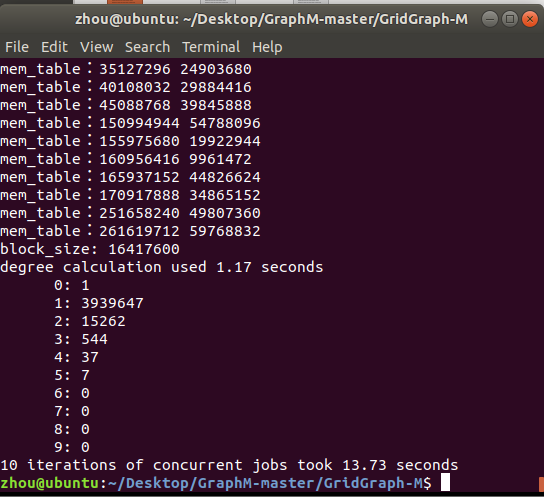The image size is (544, 497).
Task: Click the output row '4: 37'
Action: (76, 358)
